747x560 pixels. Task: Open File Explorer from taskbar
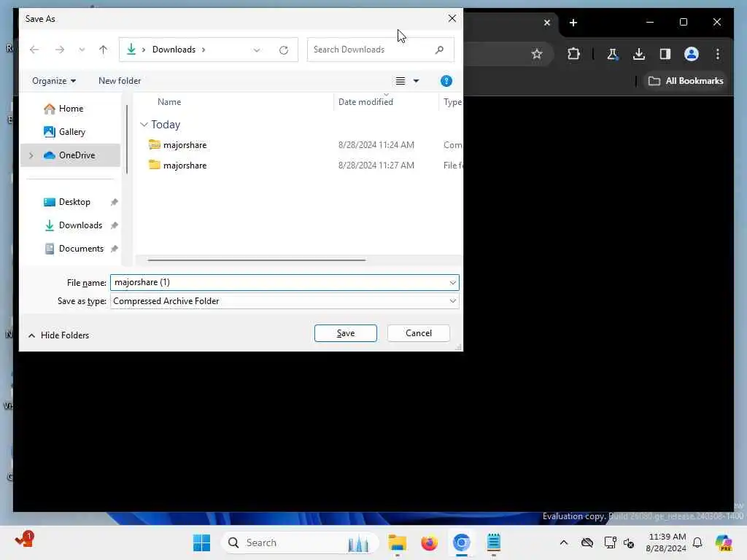[397, 542]
